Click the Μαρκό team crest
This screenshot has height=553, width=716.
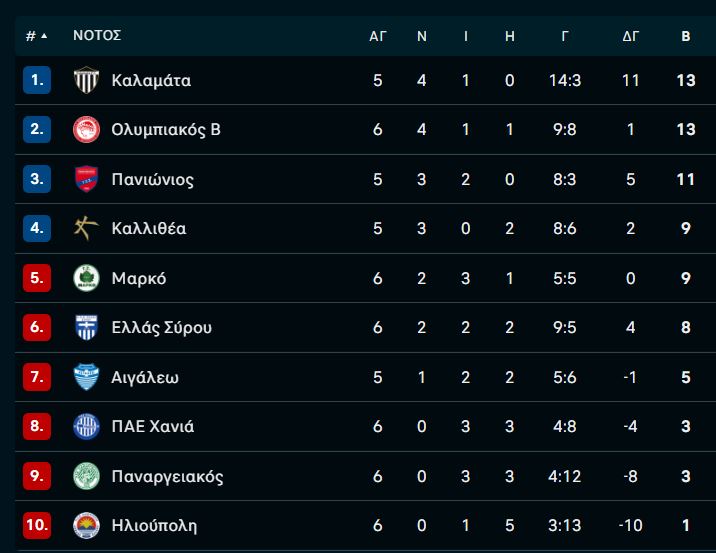87,278
